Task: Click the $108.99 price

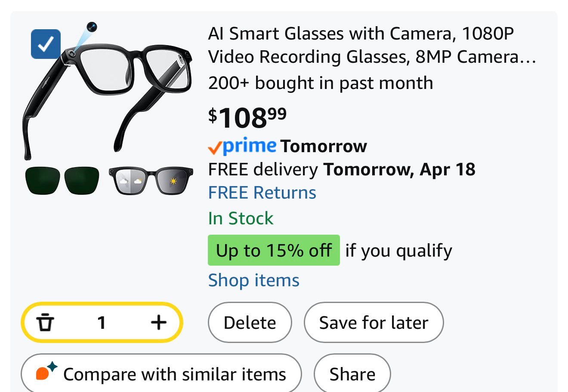Action: coord(247,118)
